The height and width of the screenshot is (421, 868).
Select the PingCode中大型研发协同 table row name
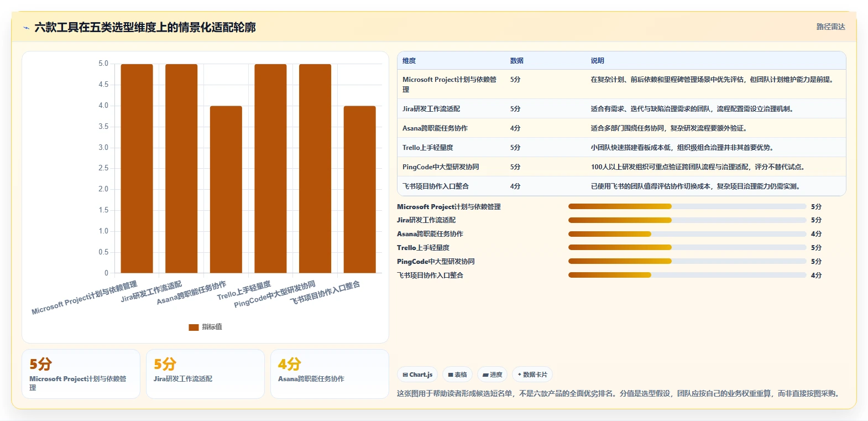pos(441,167)
